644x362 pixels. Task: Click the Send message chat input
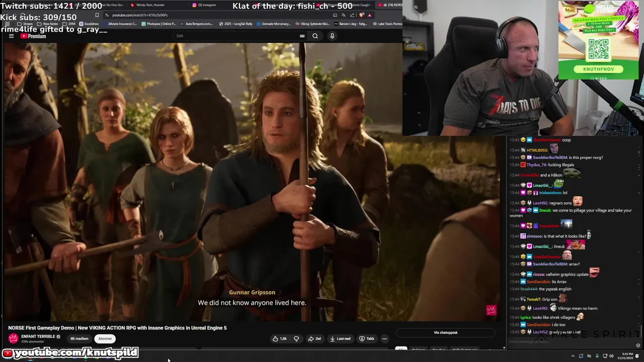pyautogui.click(x=569, y=341)
